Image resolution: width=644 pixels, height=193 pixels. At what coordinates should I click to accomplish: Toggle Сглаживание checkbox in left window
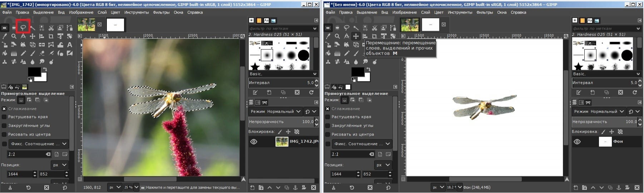click(x=4, y=109)
